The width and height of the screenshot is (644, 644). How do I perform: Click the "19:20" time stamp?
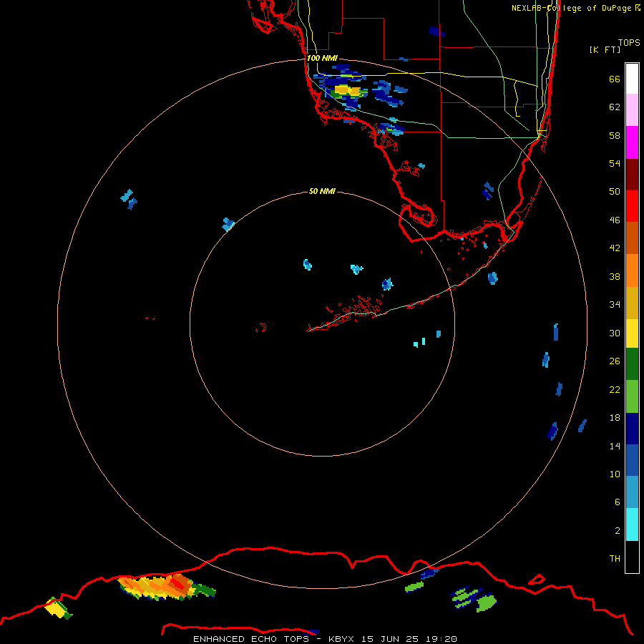[441, 639]
